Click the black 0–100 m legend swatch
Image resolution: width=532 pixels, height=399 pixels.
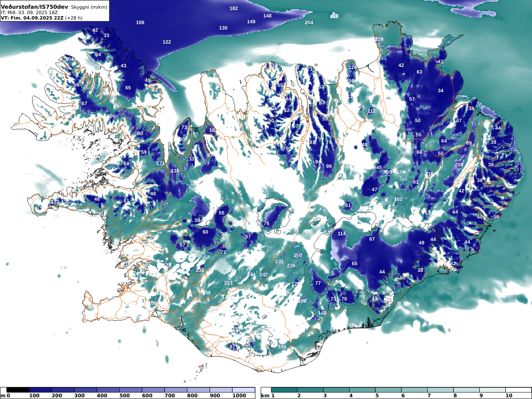(x=18, y=390)
